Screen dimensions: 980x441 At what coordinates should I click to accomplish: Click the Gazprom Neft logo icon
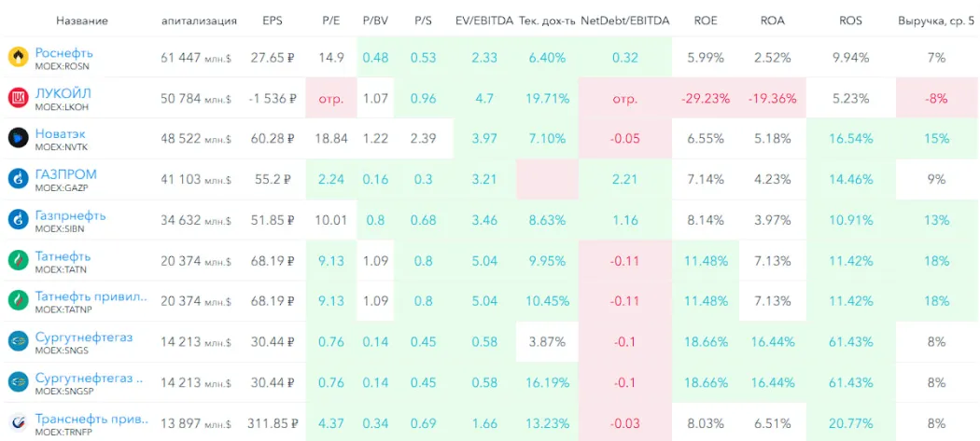pos(18,220)
